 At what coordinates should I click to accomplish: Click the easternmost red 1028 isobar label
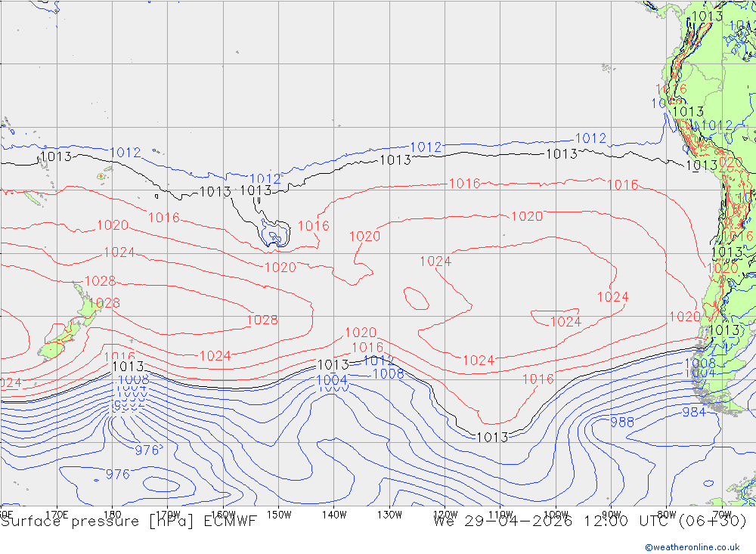(262, 320)
